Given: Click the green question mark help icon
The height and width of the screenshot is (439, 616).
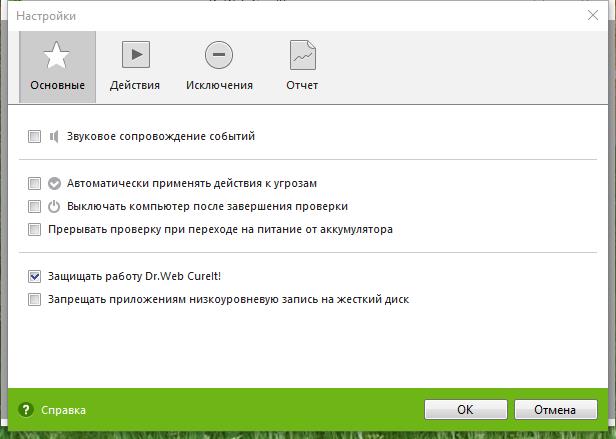Looking at the screenshot, I should (x=26, y=410).
